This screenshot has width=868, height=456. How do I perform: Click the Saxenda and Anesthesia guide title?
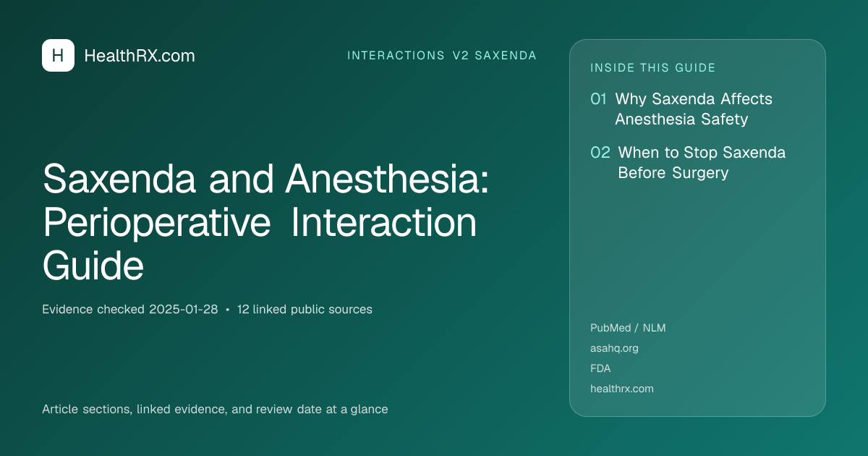coord(266,222)
